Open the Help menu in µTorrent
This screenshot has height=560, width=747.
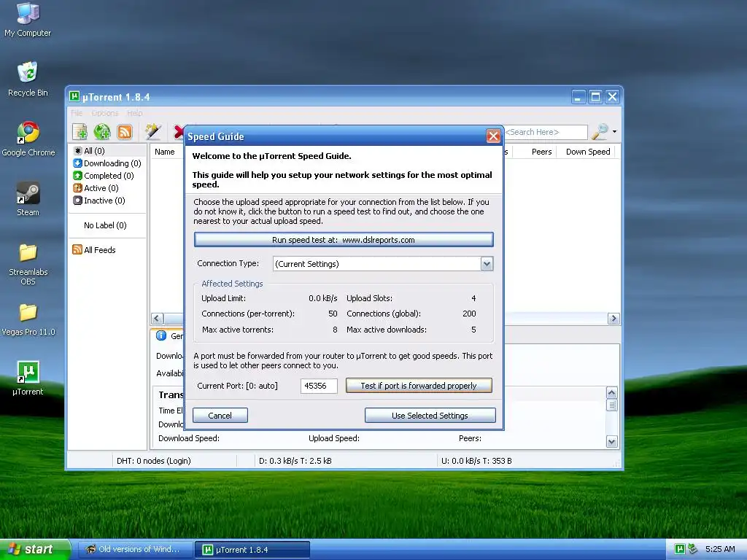coord(134,113)
